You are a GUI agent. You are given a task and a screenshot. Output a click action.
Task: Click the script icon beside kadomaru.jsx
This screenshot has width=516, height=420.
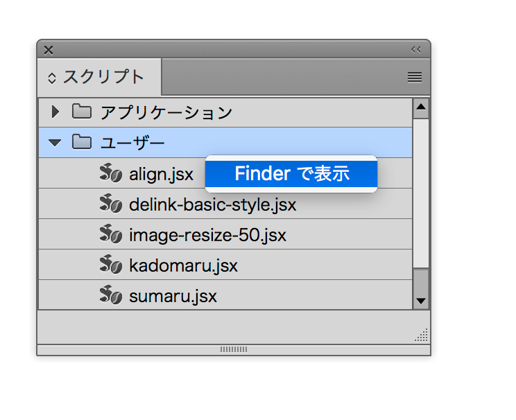coord(110,265)
